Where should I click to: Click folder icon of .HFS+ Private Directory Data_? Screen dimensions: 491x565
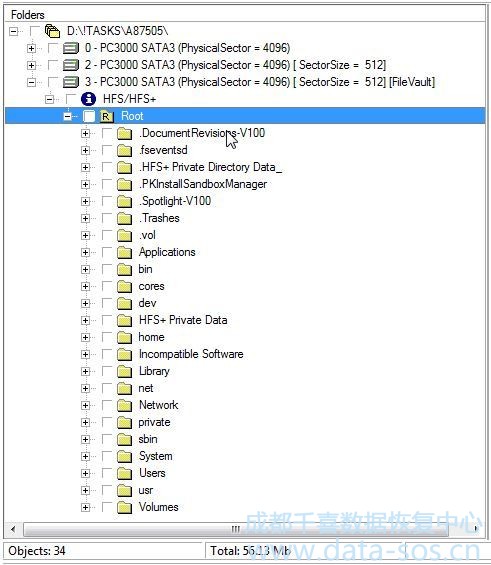(125, 167)
